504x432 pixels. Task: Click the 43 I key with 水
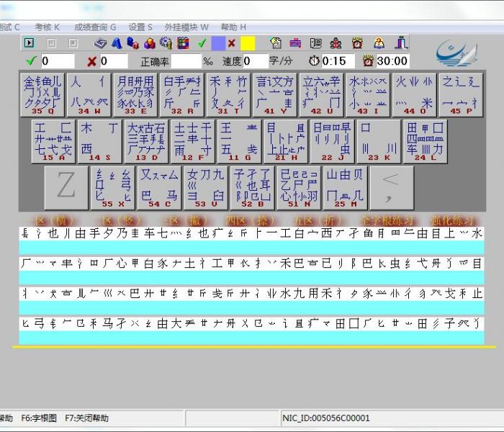click(368, 94)
